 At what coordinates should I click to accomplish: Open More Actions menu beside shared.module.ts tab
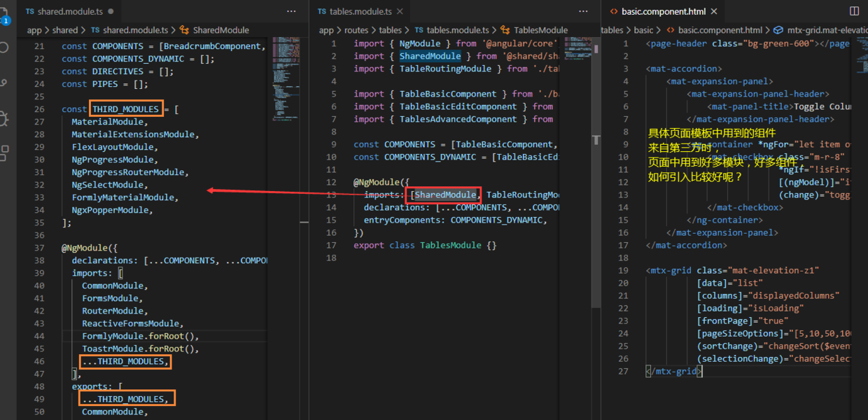(x=291, y=11)
